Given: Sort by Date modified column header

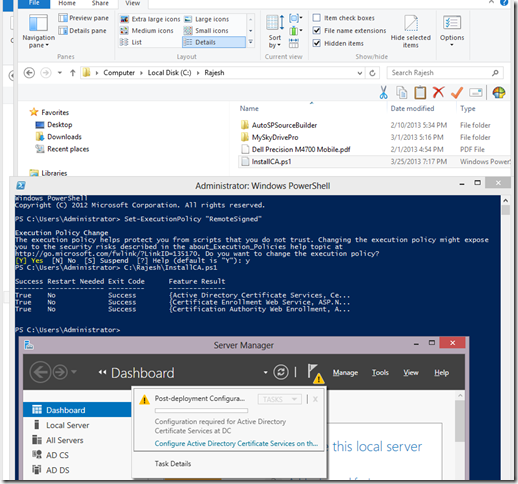Looking at the screenshot, I should point(412,109).
